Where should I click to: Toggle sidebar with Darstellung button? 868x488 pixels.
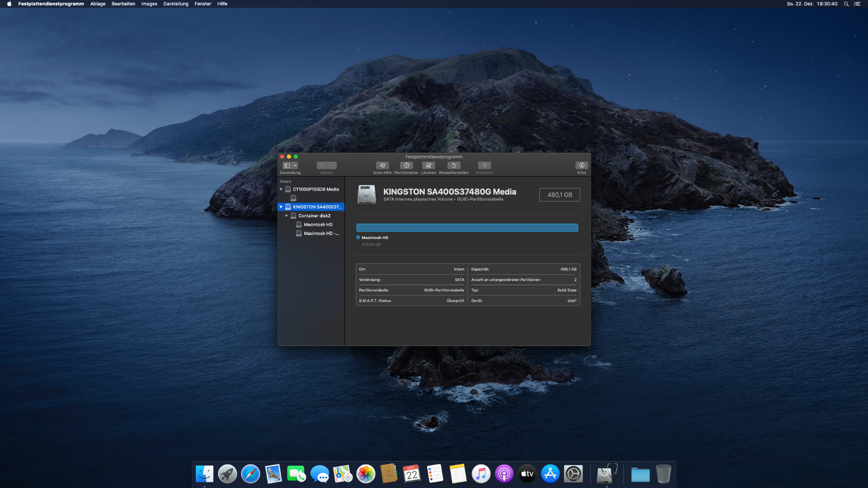pos(287,165)
